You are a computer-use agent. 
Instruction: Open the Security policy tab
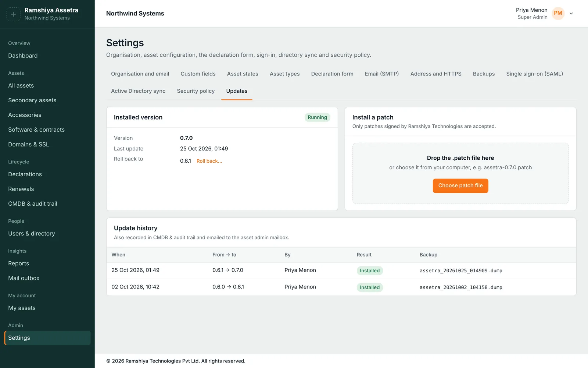point(196,91)
